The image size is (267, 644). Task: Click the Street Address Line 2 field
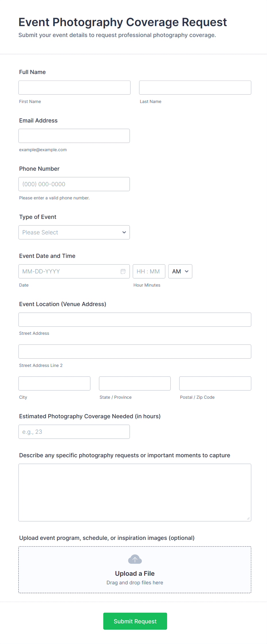point(135,351)
